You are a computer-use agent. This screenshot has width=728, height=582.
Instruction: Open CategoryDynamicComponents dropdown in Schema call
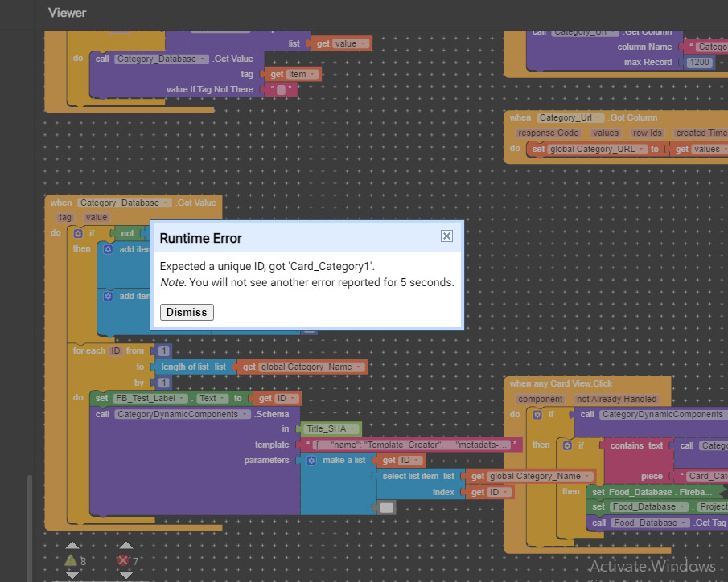(x=245, y=415)
